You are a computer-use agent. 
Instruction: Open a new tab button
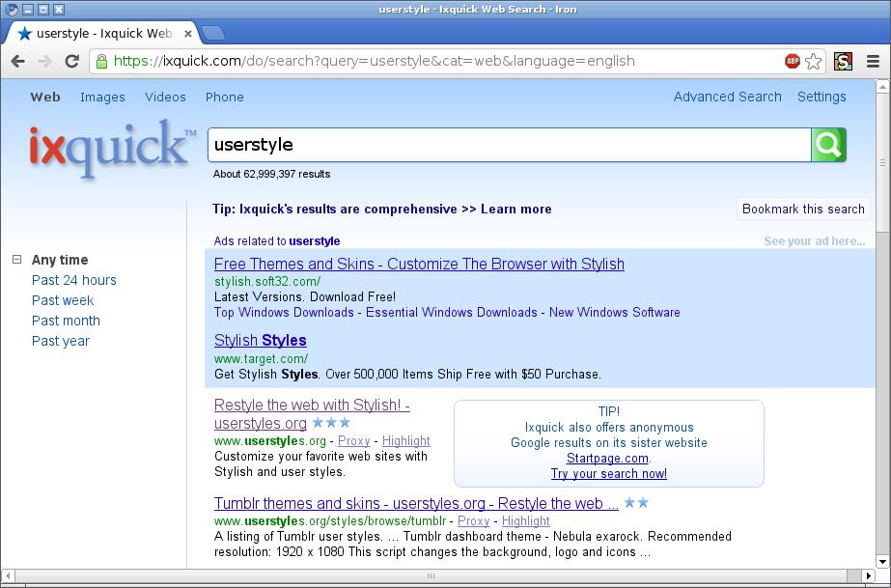213,34
